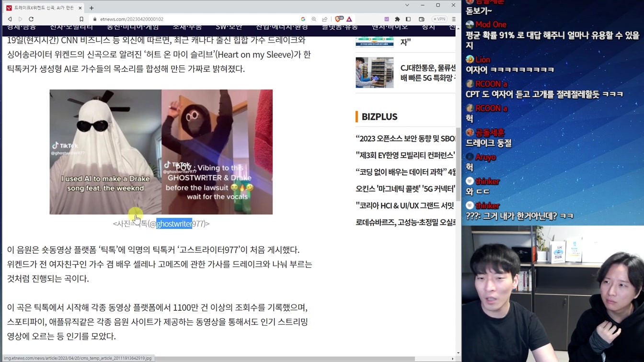This screenshot has width=644, height=362.
Task: Bookmark this page with the bookmark icon
Action: pos(81,19)
